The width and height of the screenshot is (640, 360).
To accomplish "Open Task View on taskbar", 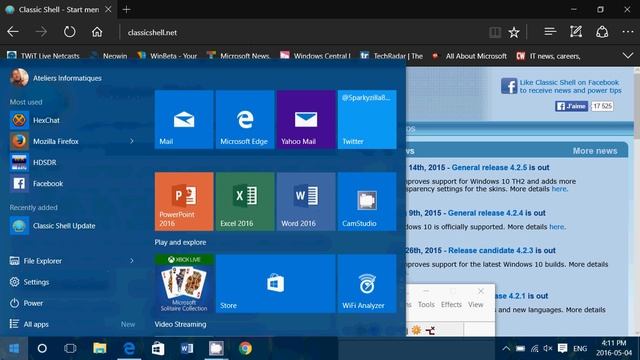I will click(70, 349).
